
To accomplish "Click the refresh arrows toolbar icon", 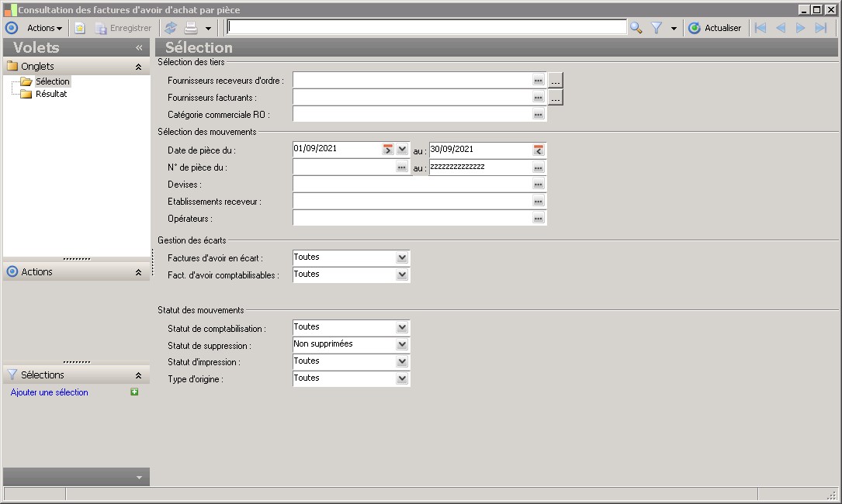I will pyautogui.click(x=171, y=28).
